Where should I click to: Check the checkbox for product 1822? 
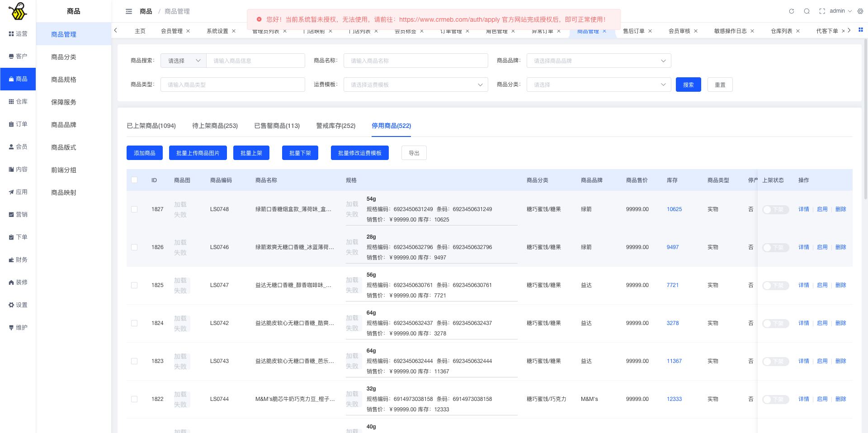pyautogui.click(x=134, y=399)
